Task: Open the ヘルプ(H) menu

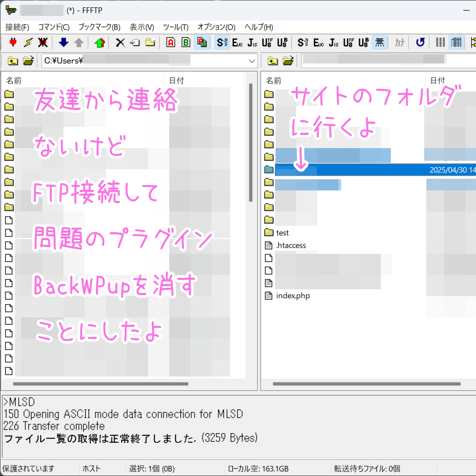Action: click(x=259, y=28)
